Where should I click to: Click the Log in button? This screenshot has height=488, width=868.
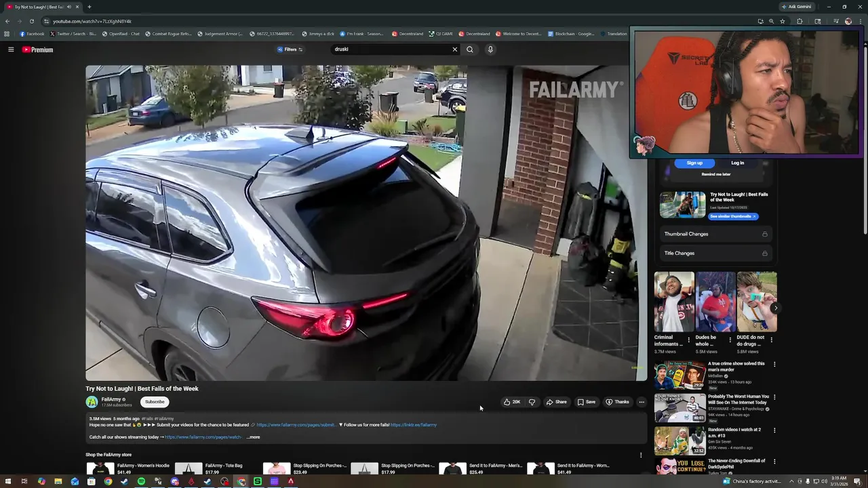[x=738, y=163]
